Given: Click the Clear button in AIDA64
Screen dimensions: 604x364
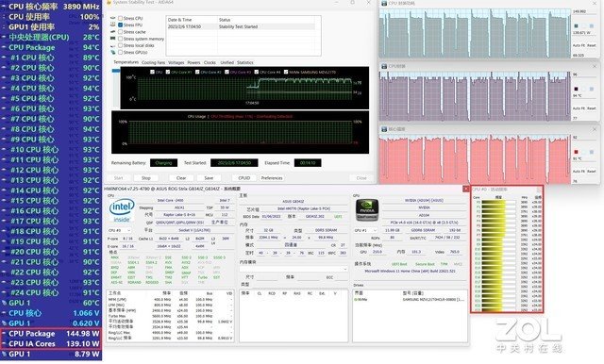Looking at the screenshot, I should coord(181,178).
